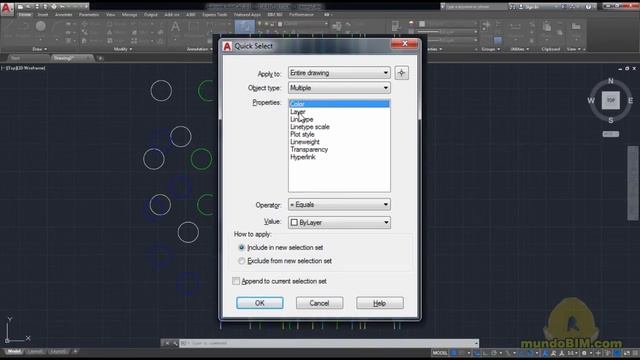Check Append to current selection set

(x=236, y=281)
